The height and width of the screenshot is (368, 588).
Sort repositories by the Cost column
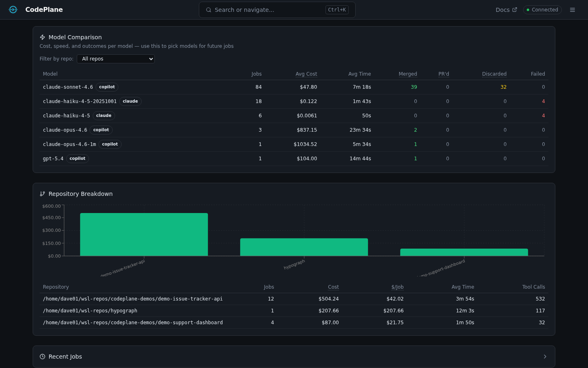click(x=333, y=287)
